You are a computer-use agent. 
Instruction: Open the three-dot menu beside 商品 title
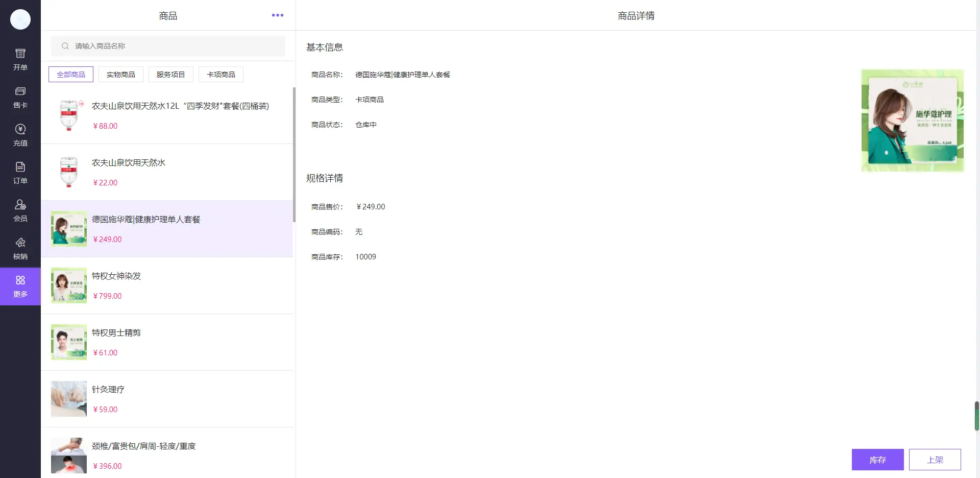[x=277, y=15]
